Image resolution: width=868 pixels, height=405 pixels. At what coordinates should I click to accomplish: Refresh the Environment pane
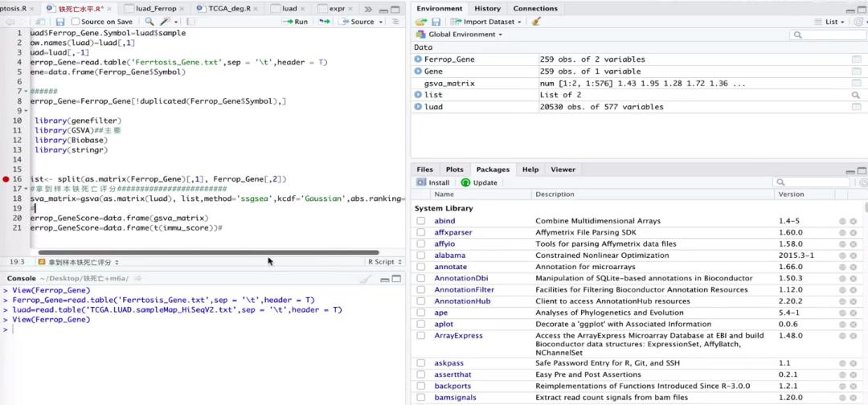[x=858, y=22]
